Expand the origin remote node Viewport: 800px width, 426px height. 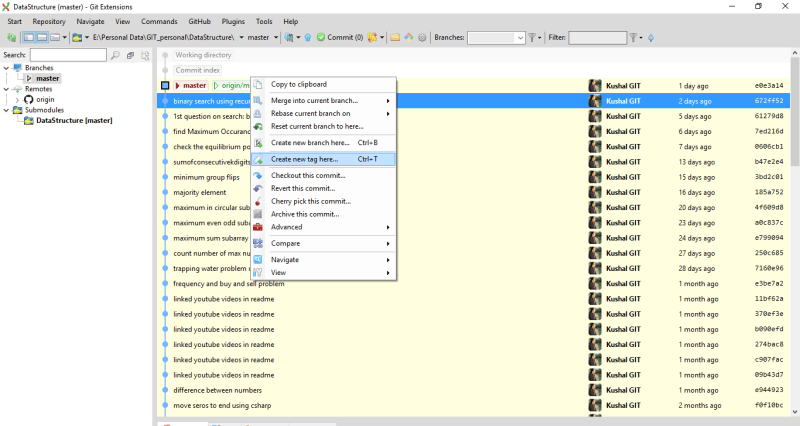17,99
